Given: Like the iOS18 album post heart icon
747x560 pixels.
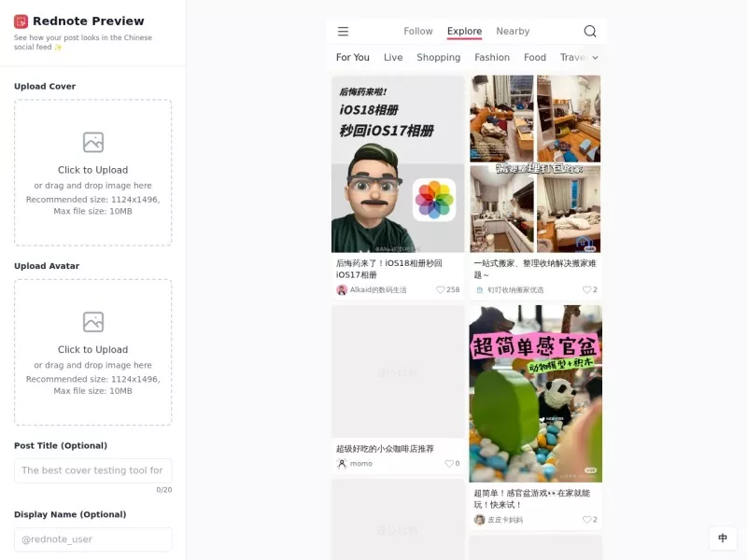Looking at the screenshot, I should [440, 289].
